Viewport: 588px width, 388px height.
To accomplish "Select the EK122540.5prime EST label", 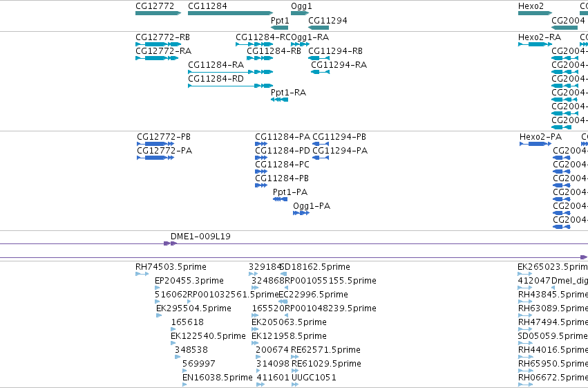I will pos(208,336).
